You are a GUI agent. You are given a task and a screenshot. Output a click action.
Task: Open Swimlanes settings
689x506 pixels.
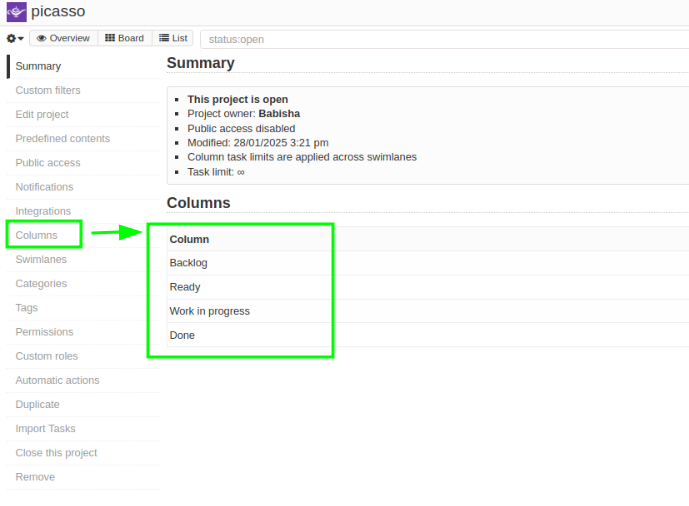(41, 259)
